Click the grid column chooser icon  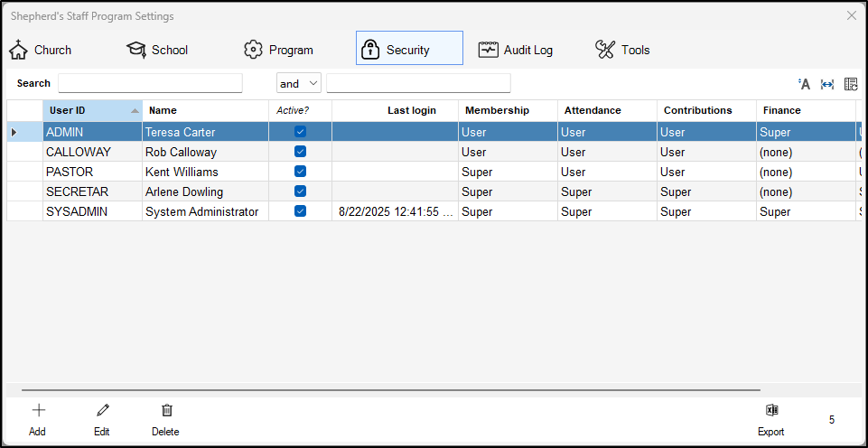[850, 84]
